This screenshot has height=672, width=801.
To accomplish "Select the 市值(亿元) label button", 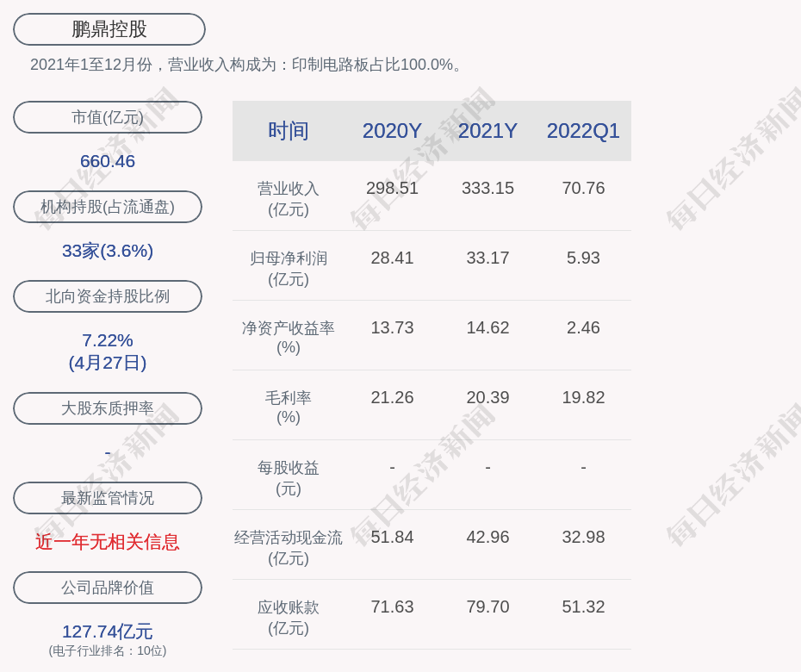I will 108,117.
